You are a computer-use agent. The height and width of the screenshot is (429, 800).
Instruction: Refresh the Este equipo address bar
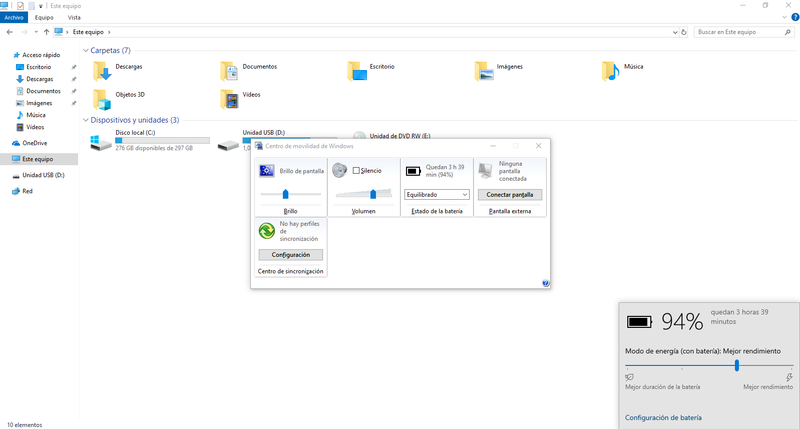(x=684, y=32)
